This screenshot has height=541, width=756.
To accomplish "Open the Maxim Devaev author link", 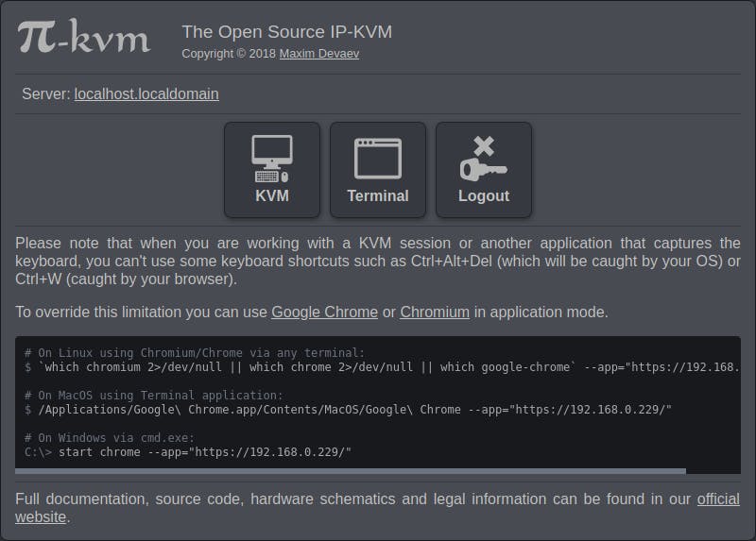I will pyautogui.click(x=319, y=54).
